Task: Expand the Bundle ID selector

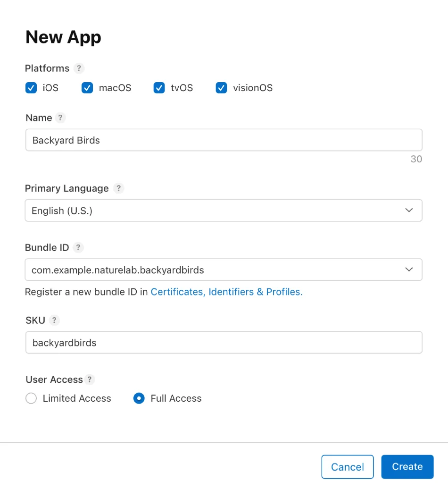Action: 224,270
